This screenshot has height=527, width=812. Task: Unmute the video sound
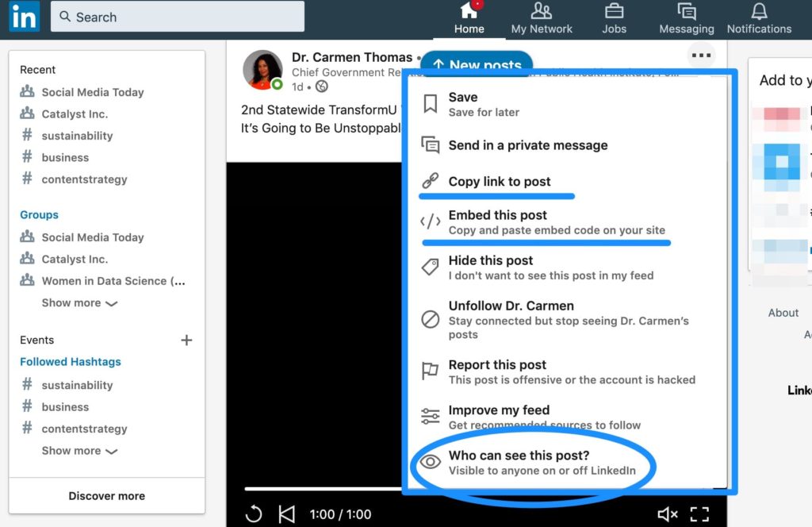tap(667, 514)
